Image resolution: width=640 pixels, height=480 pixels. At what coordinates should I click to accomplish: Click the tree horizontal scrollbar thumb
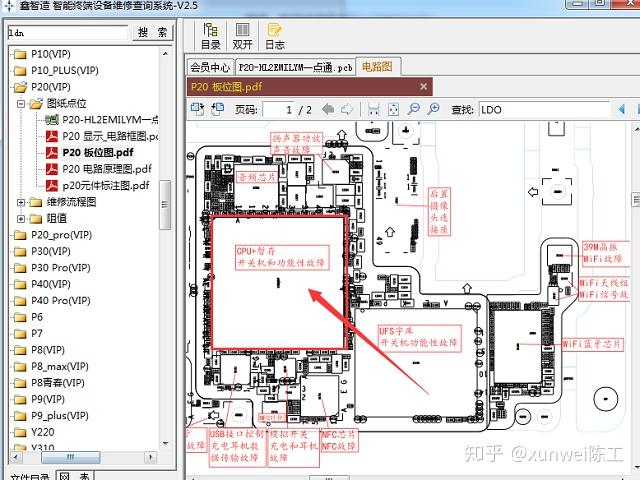click(71, 457)
